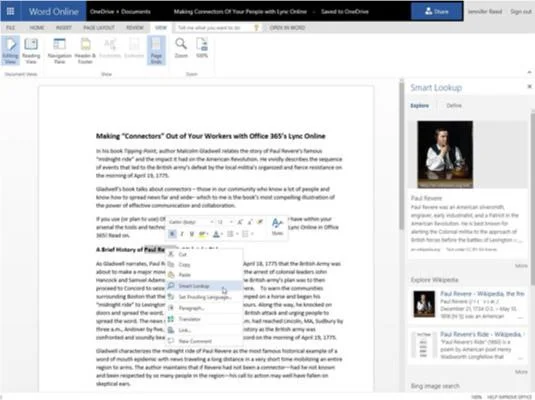Apply italic from the mini toolbar
535x400 pixels.
(182, 234)
